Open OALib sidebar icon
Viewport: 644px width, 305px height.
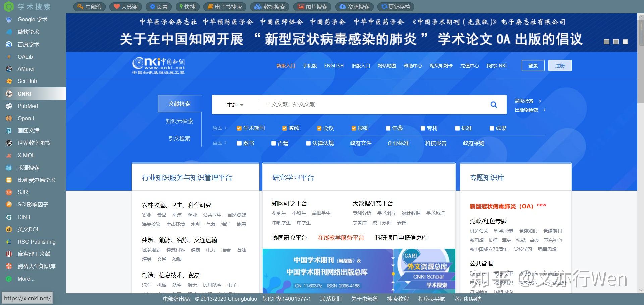[9, 57]
